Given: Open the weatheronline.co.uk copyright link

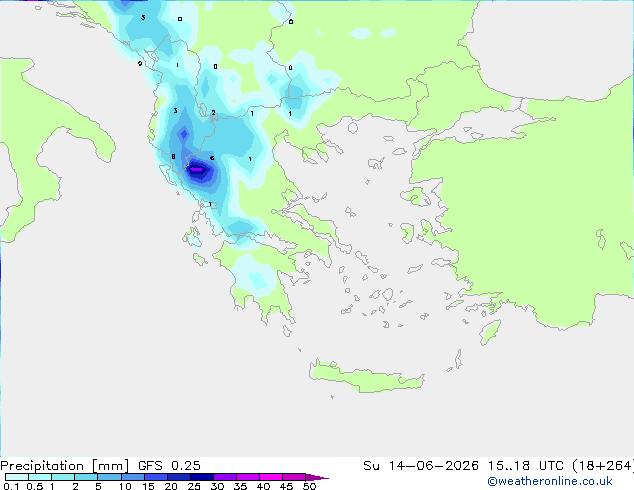Looking at the screenshot, I should click(x=550, y=481).
